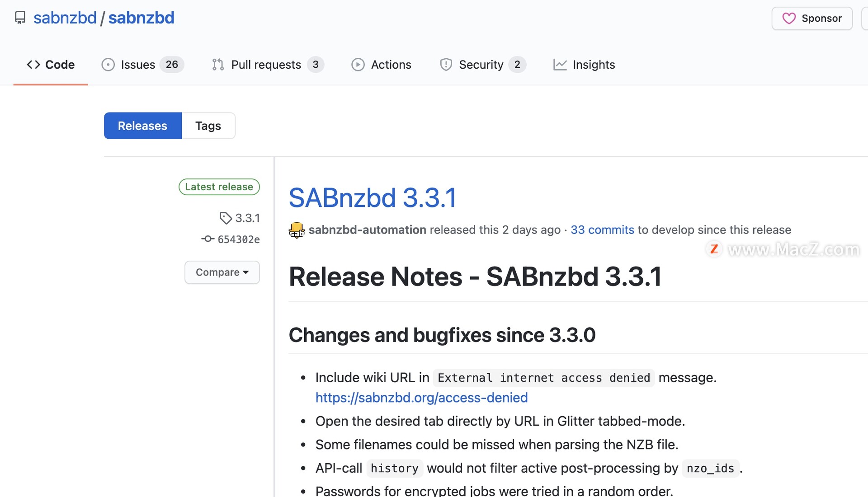Open the 33 commits link
The image size is (868, 497).
602,230
